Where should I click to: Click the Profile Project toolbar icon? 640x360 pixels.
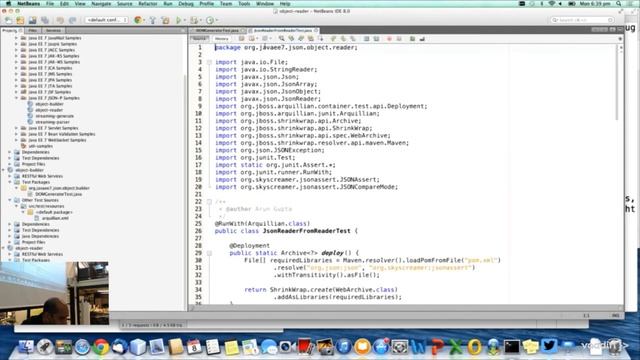tap(210, 20)
